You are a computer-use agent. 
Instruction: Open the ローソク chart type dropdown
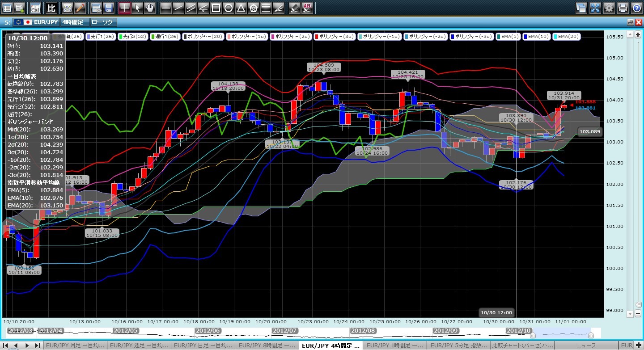103,22
